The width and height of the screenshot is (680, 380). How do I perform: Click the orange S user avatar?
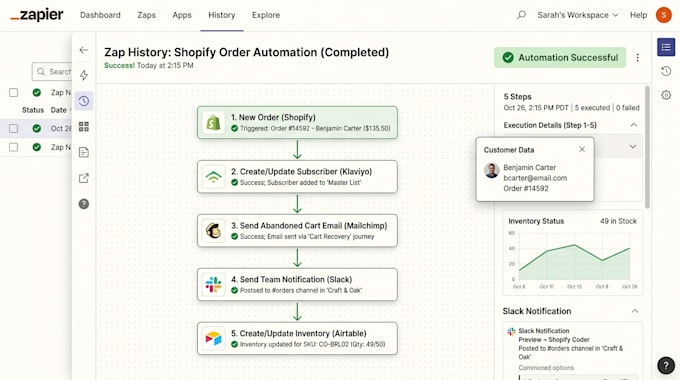[664, 15]
